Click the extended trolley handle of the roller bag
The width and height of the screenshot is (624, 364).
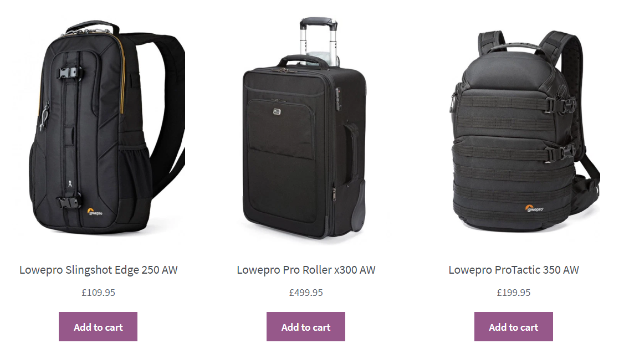click(x=319, y=39)
